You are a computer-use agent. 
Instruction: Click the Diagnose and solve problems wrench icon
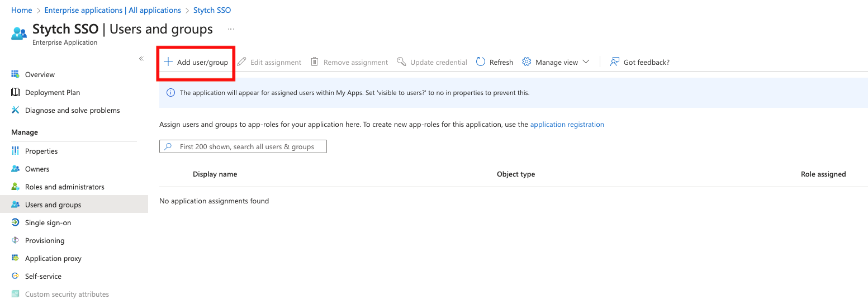pyautogui.click(x=16, y=110)
